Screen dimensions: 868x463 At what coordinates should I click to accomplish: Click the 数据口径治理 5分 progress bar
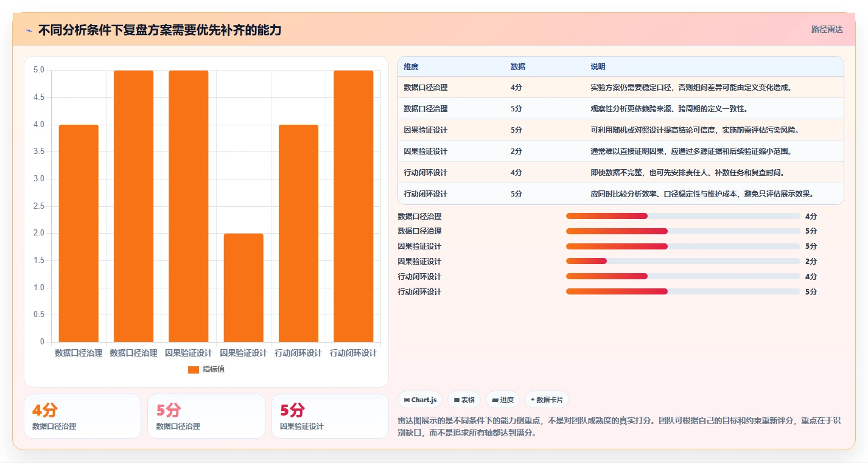coord(683,231)
